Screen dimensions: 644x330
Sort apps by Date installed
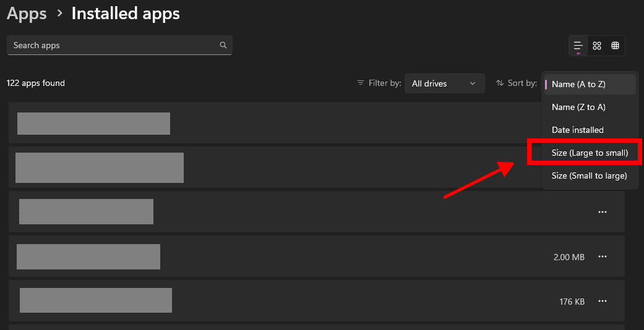[x=577, y=130]
